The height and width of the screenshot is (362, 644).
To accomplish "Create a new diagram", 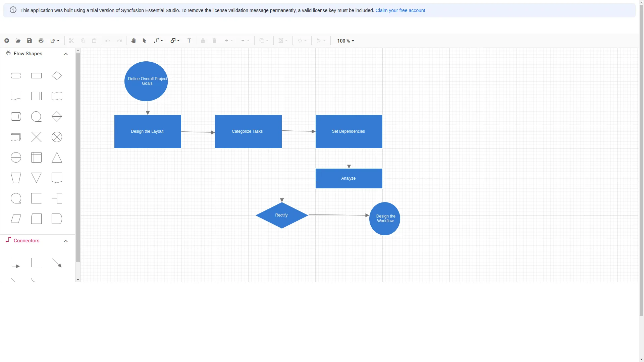I will tap(6, 41).
